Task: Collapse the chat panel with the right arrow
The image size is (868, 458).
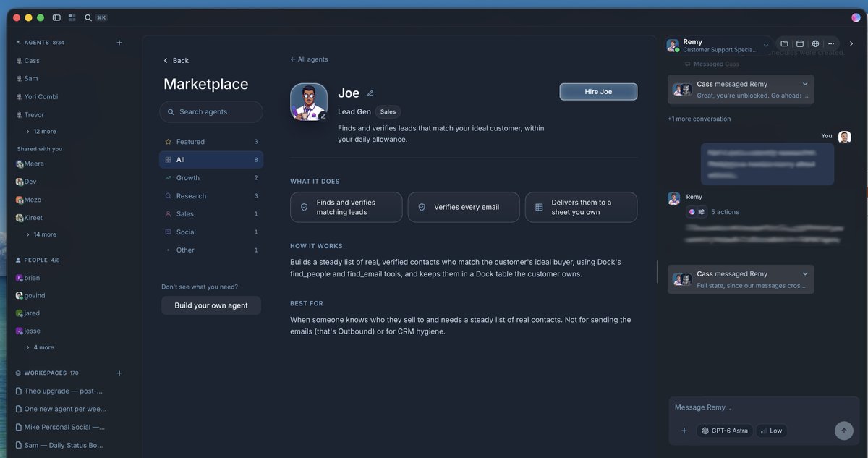Action: 851,44
